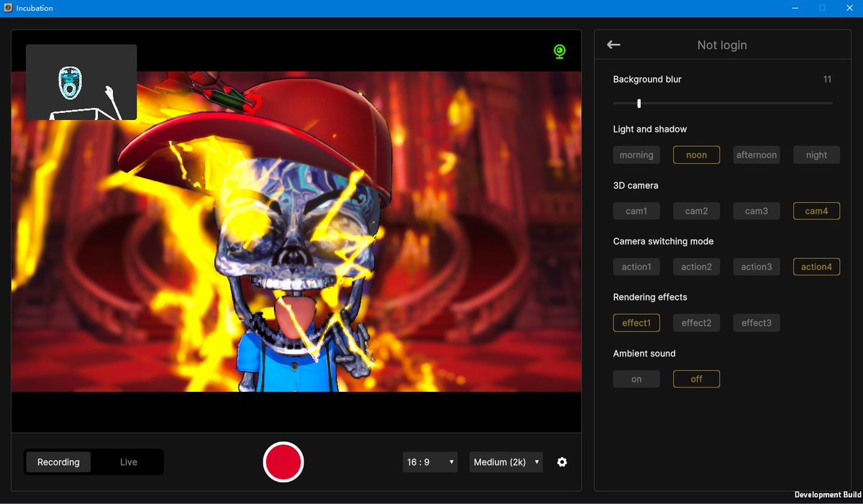Click the webcam tracking preview thumbnail
Screen dimensions: 863x504
[x=81, y=82]
